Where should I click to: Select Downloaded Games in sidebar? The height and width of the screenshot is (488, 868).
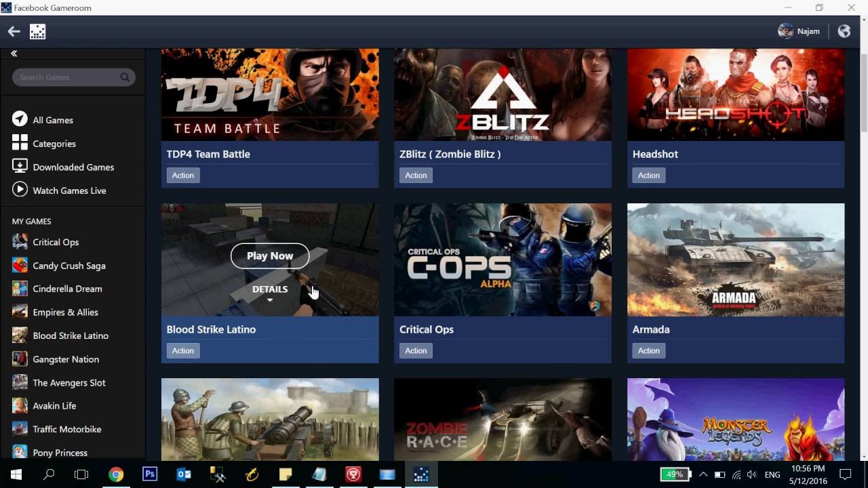[73, 167]
